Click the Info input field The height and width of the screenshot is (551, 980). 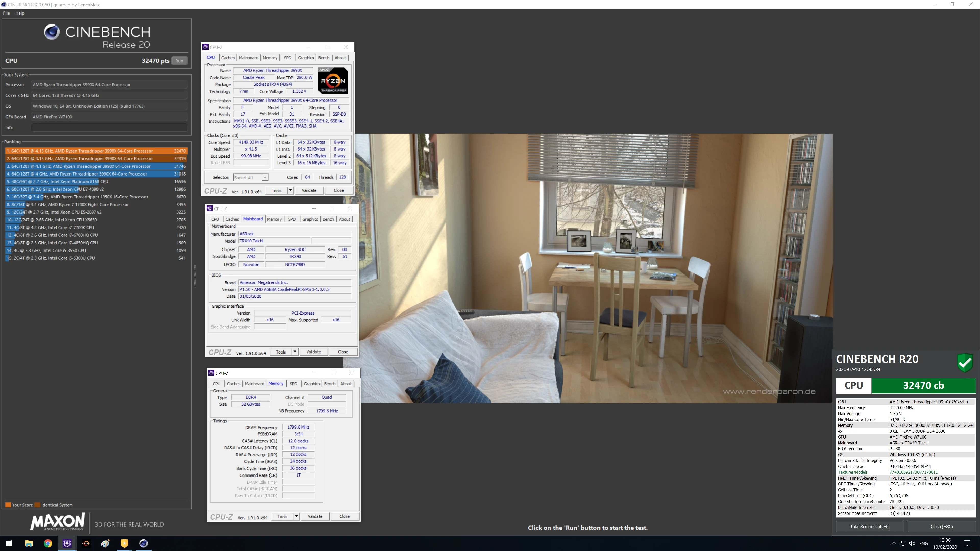(109, 128)
